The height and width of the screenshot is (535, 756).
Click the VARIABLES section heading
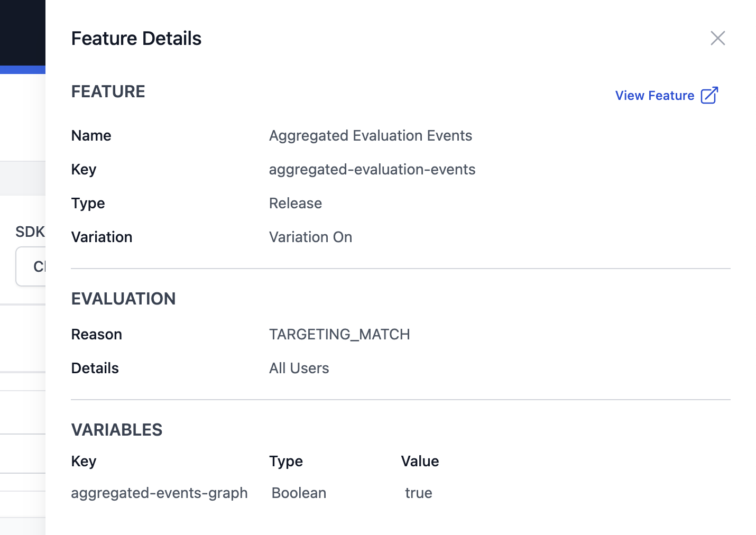(x=116, y=430)
